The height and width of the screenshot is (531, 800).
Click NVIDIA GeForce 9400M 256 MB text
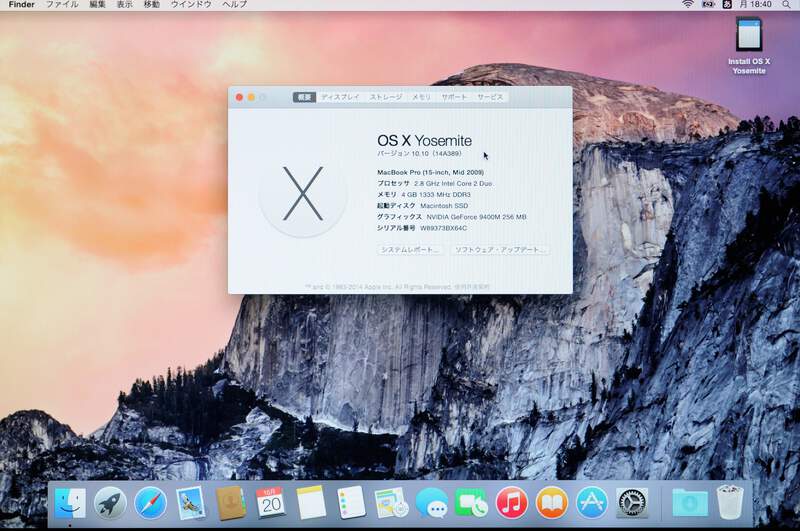click(477, 217)
